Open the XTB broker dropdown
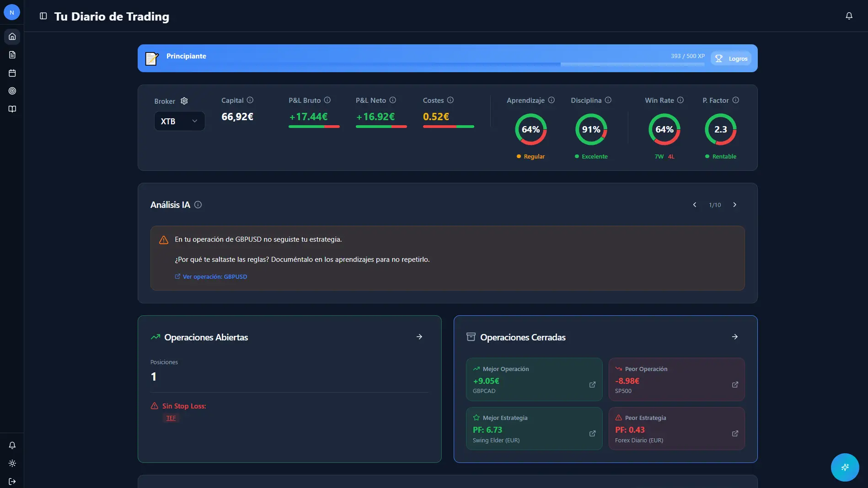868x488 pixels. [179, 121]
